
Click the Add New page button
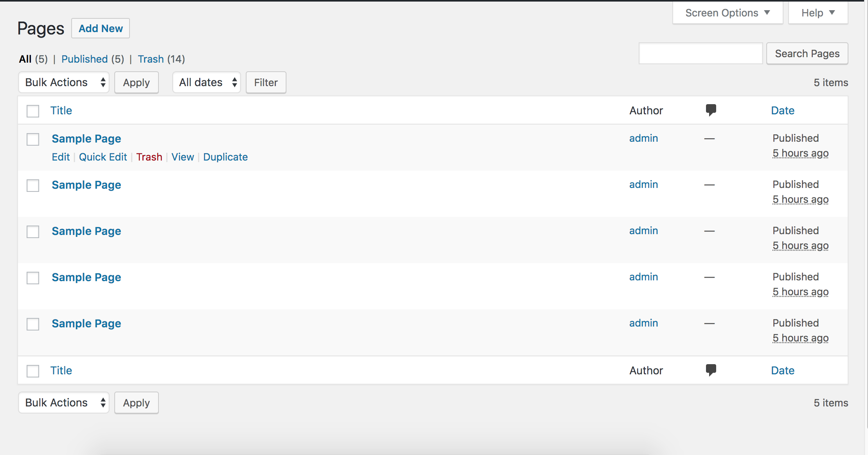(101, 28)
